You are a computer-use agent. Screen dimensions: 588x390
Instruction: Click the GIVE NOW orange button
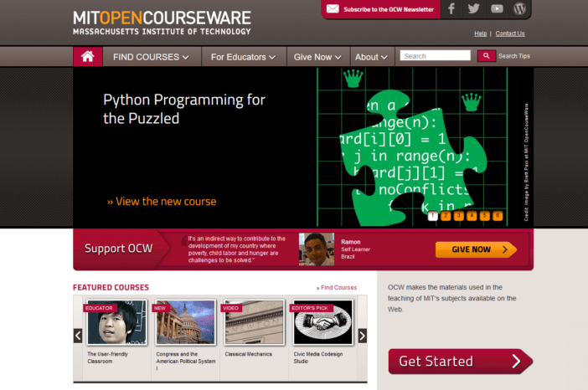(x=476, y=249)
